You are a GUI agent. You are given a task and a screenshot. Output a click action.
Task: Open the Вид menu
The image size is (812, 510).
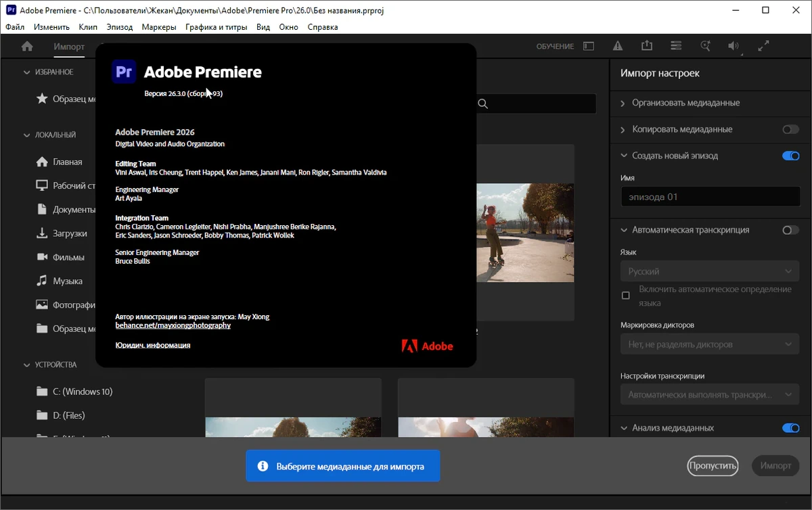tap(263, 27)
